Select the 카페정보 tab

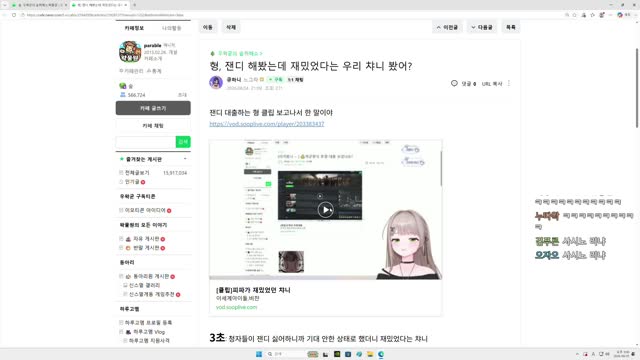pyautogui.click(x=134, y=28)
